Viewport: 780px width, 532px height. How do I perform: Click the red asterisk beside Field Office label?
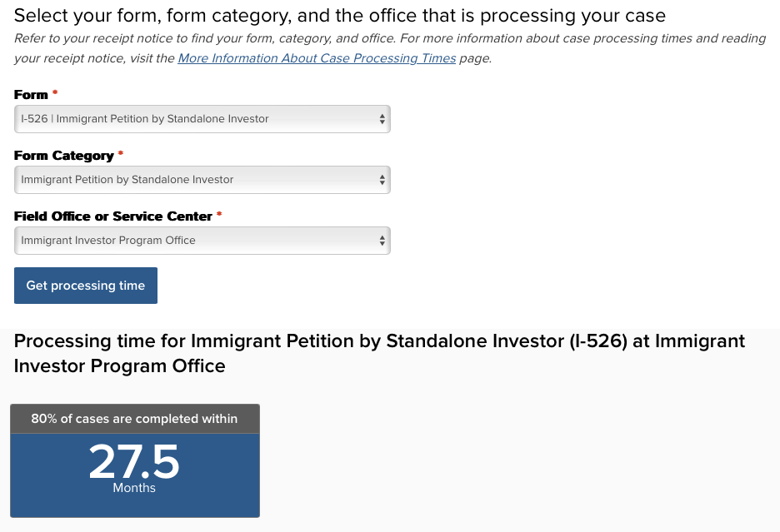[x=219, y=215]
